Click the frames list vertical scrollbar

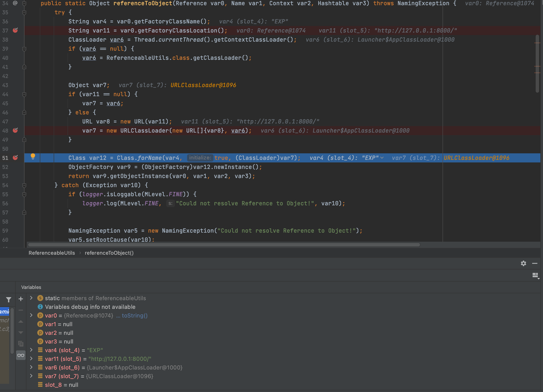[x=12, y=331]
